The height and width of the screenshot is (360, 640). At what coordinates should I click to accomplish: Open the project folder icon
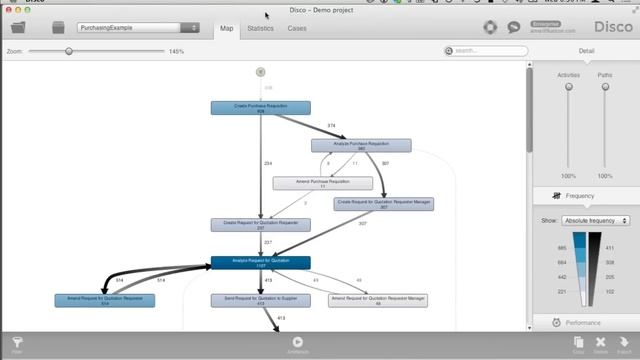click(x=18, y=27)
